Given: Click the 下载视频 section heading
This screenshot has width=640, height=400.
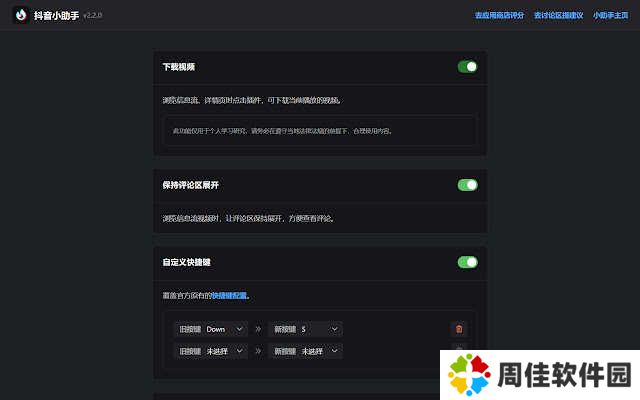Looking at the screenshot, I should pos(179,67).
